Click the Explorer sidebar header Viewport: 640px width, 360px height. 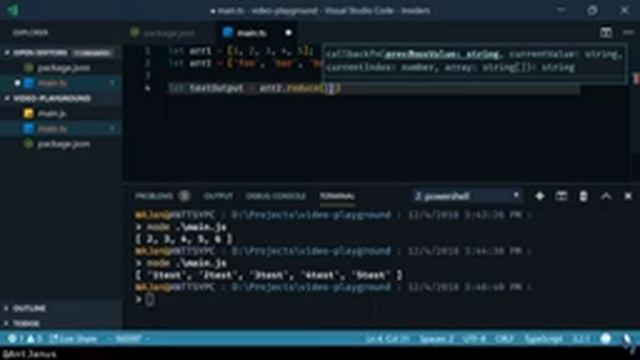(x=30, y=33)
